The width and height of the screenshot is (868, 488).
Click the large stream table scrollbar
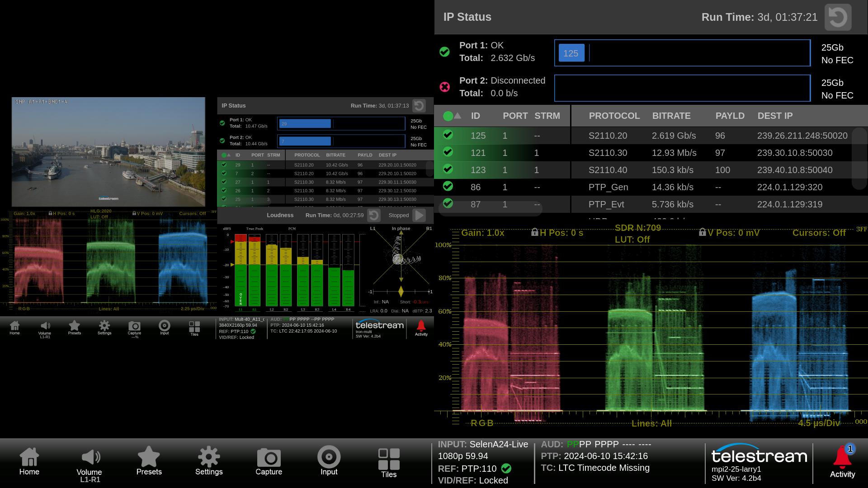pos(859,158)
